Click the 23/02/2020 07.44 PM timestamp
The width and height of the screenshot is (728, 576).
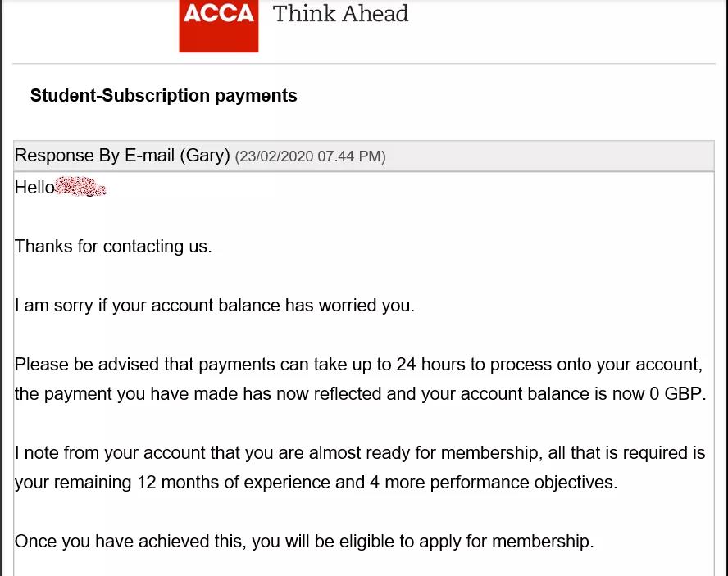tap(310, 156)
